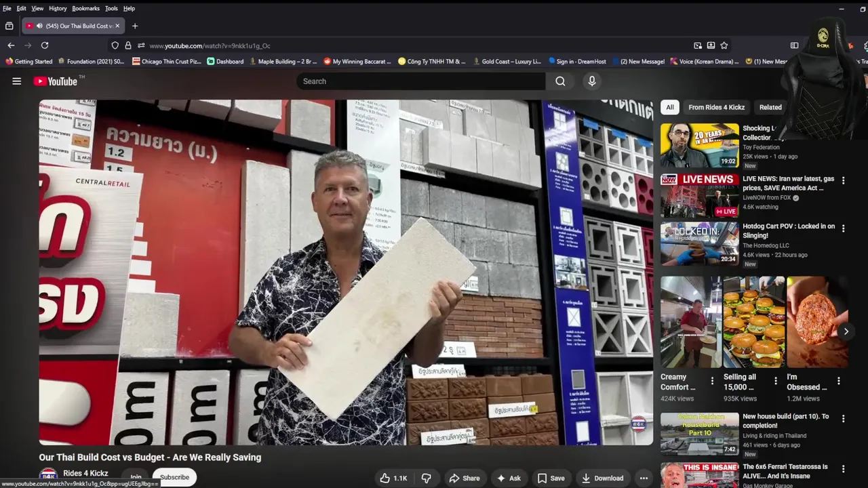Open tracking protection shield icon
This screenshot has height=488, width=868.
point(115,45)
